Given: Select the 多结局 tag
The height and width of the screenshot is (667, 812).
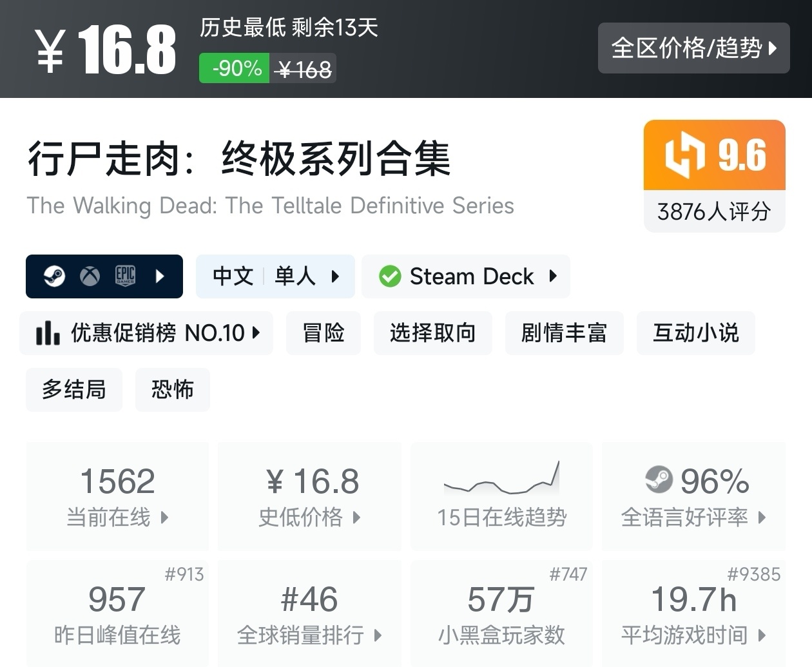Looking at the screenshot, I should 74,390.
